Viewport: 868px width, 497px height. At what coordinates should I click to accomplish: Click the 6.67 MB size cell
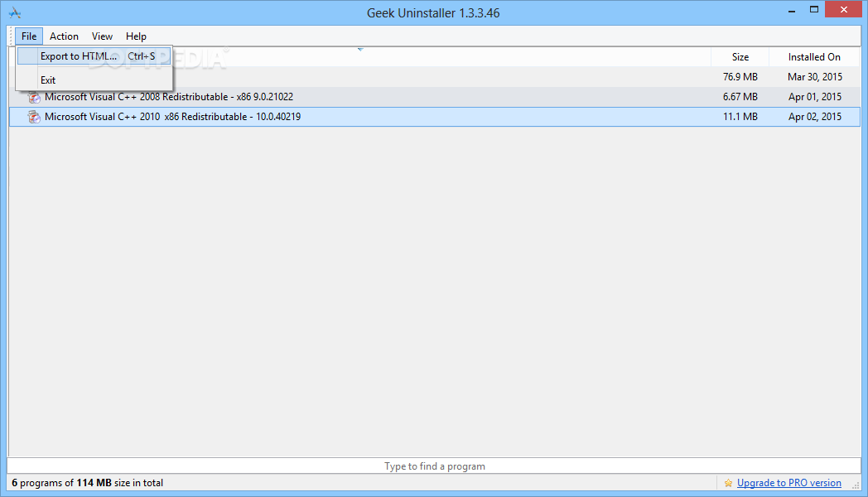[x=740, y=97]
